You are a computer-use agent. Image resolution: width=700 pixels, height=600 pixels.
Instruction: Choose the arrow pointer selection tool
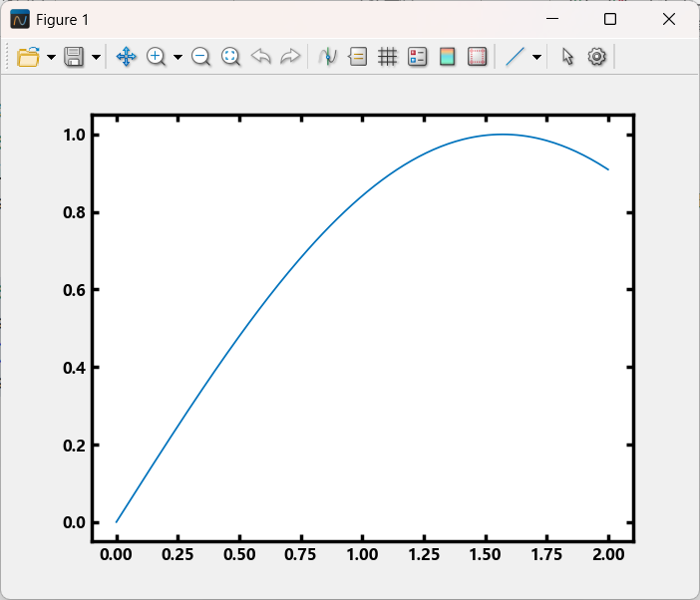click(567, 57)
